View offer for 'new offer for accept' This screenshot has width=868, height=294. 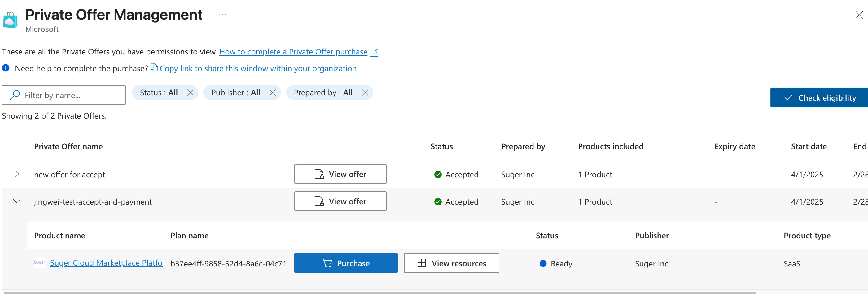340,174
